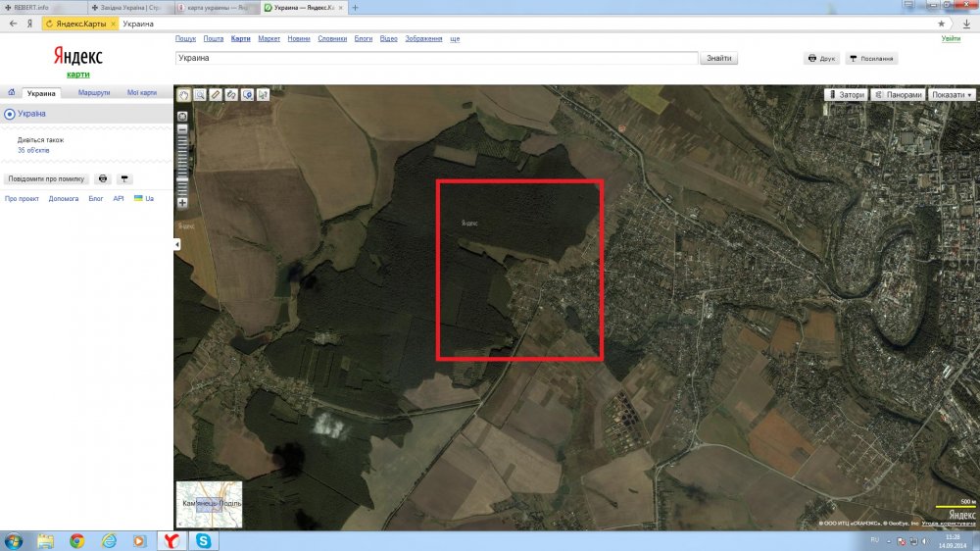Click the Знайти search button
980x551 pixels.
(718, 58)
